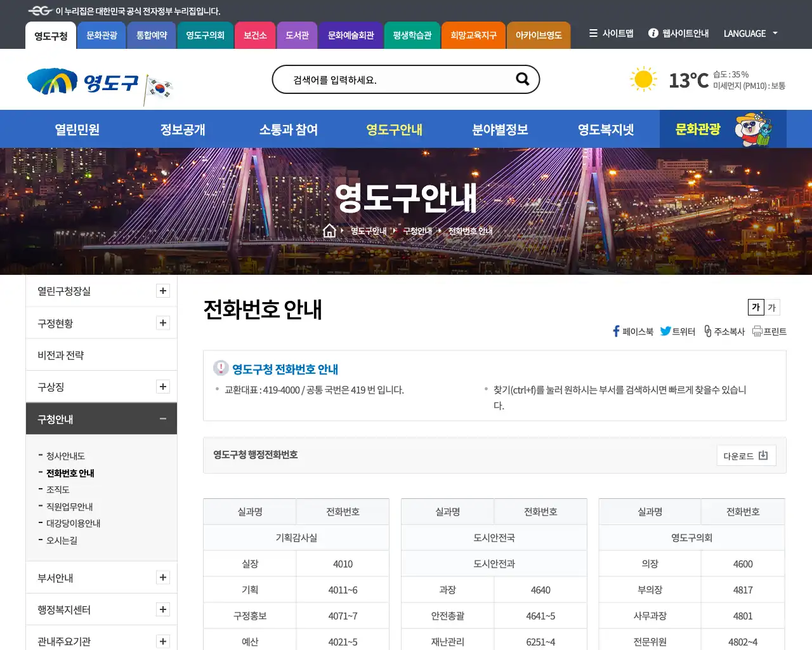
Task: Open the LANGUAGE dropdown
Action: [750, 34]
